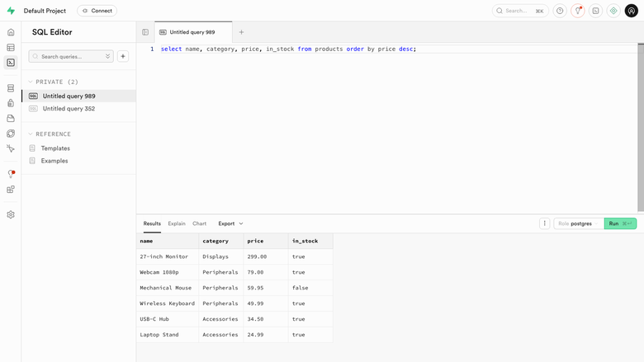
Task: Select the SQL Editor sidebar icon
Action: [11, 63]
